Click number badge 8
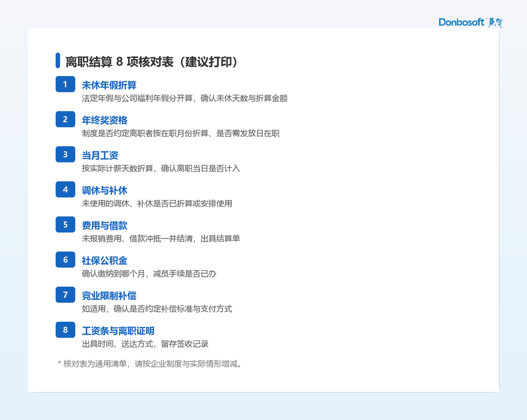527x420 pixels. coord(65,330)
